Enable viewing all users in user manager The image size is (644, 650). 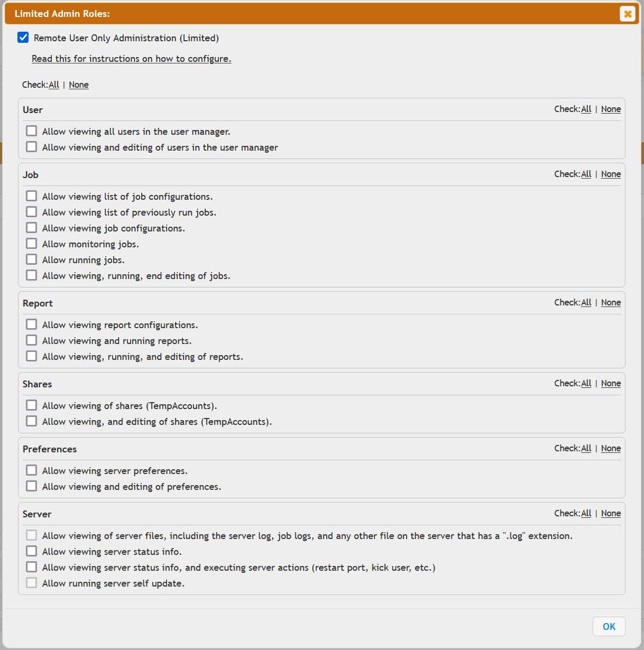pos(32,131)
